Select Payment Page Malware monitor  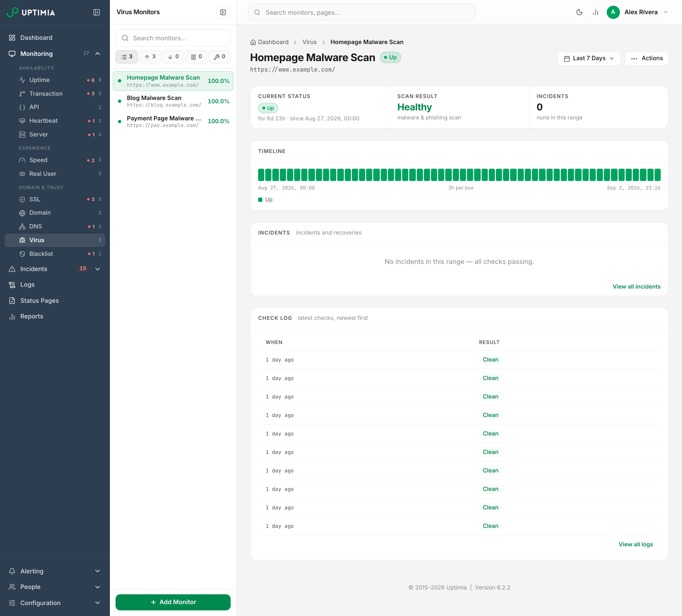point(173,122)
